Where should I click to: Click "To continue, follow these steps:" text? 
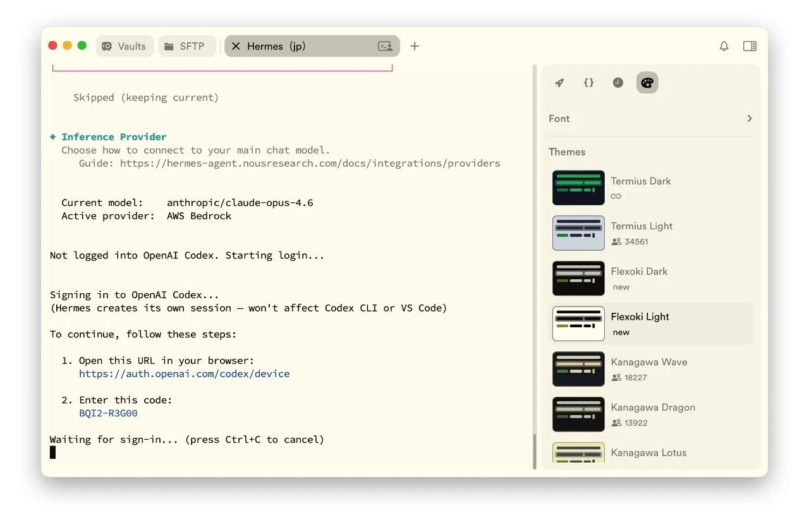(x=143, y=334)
